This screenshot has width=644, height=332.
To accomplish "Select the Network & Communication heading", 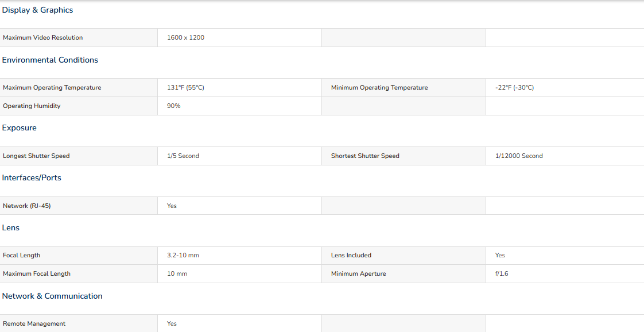I will pos(52,296).
